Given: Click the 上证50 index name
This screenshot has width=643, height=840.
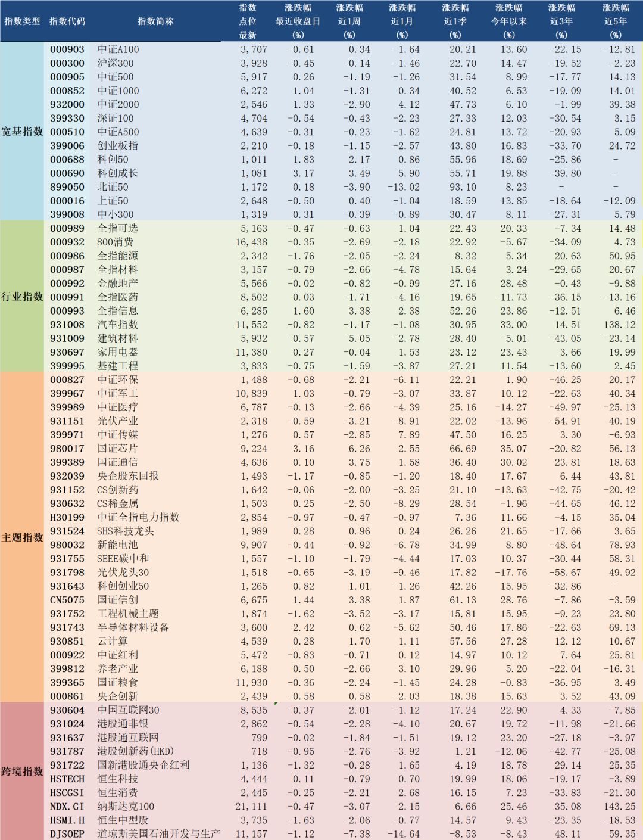Looking at the screenshot, I should [x=113, y=201].
